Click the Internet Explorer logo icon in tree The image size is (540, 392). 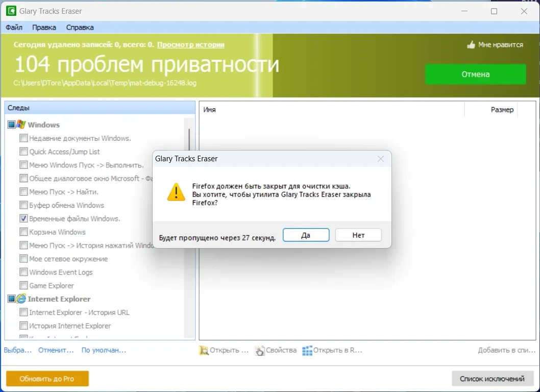coord(21,299)
